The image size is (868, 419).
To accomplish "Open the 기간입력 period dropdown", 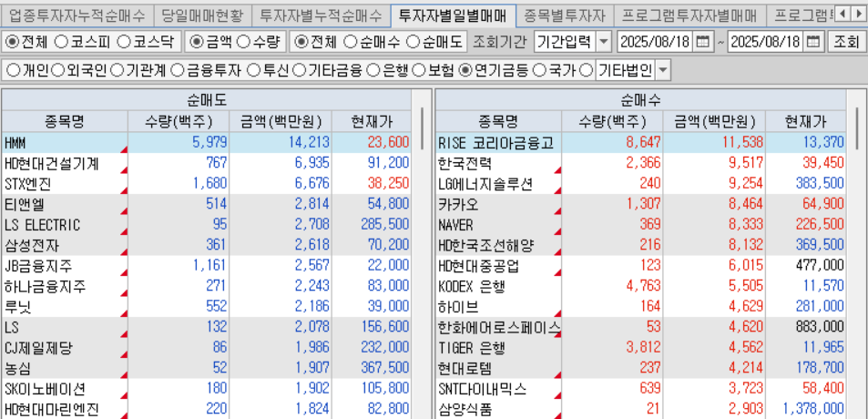I will pos(605,42).
